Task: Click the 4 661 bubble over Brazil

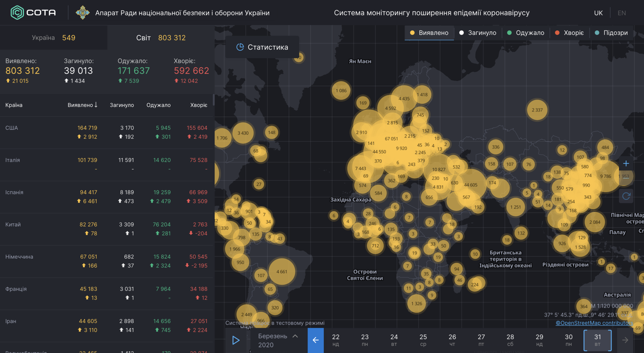Action: click(282, 272)
